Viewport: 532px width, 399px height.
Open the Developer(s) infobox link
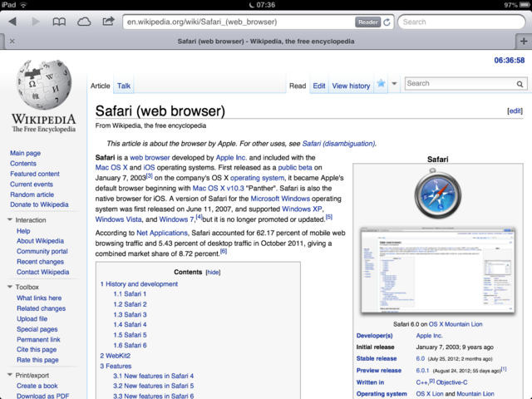[374, 336]
